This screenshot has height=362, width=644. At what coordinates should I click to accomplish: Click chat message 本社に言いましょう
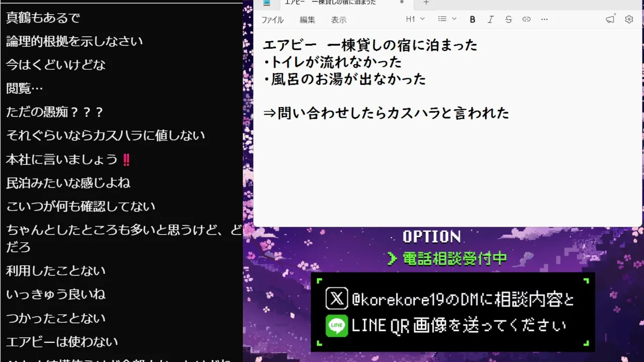[x=68, y=159]
